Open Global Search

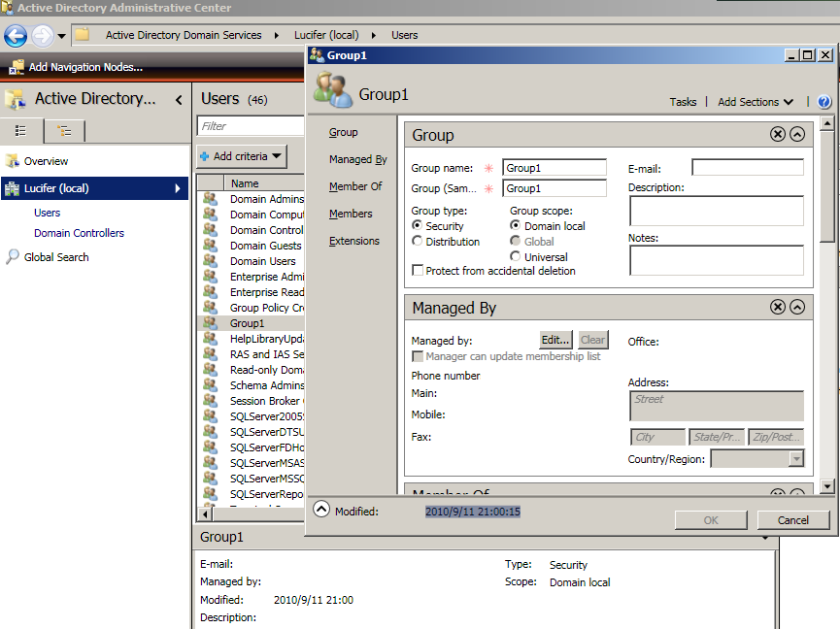pyautogui.click(x=56, y=257)
